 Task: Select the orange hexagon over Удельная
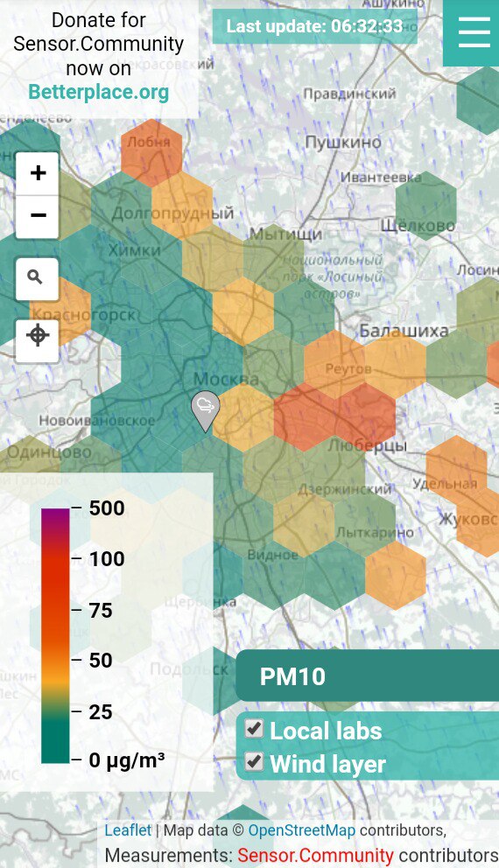pyautogui.click(x=456, y=471)
